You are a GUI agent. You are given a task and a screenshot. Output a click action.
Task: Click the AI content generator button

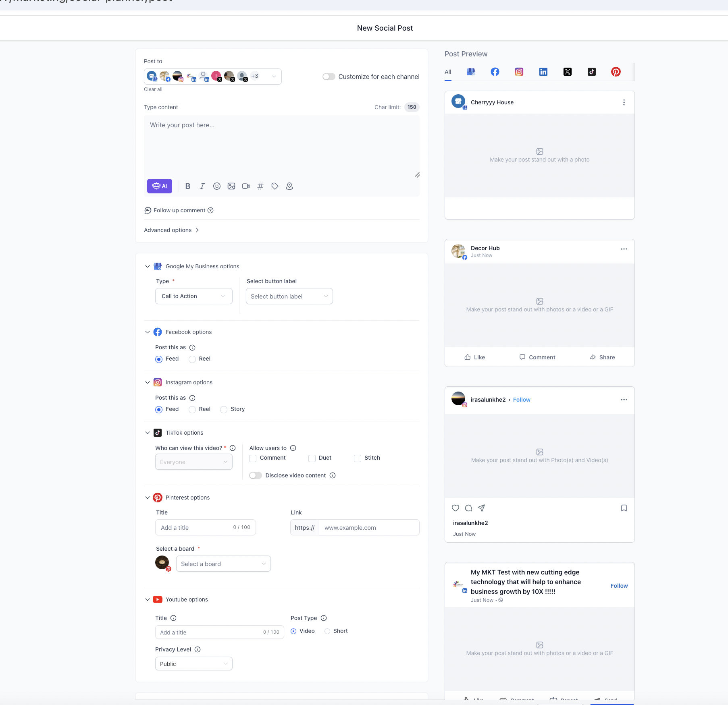[x=160, y=186]
